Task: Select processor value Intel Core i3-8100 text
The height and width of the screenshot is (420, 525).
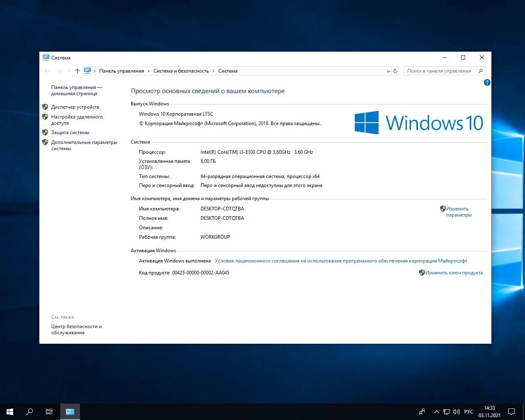Action: (257, 152)
